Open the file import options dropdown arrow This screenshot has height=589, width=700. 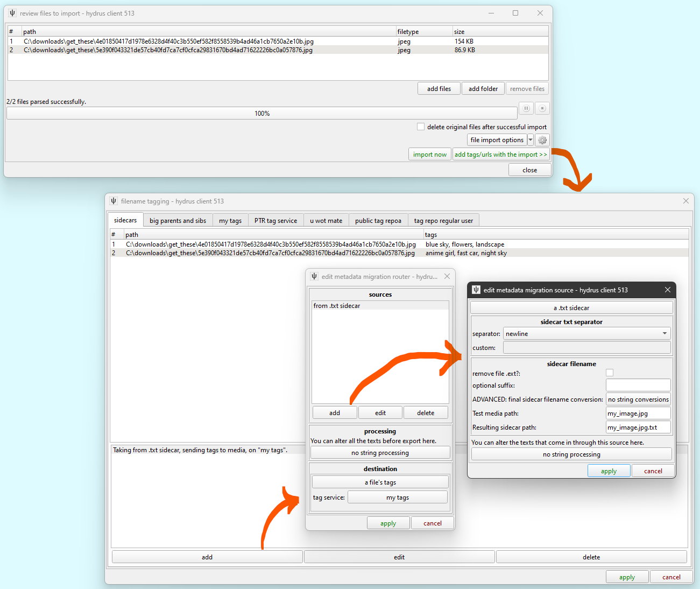pos(531,140)
